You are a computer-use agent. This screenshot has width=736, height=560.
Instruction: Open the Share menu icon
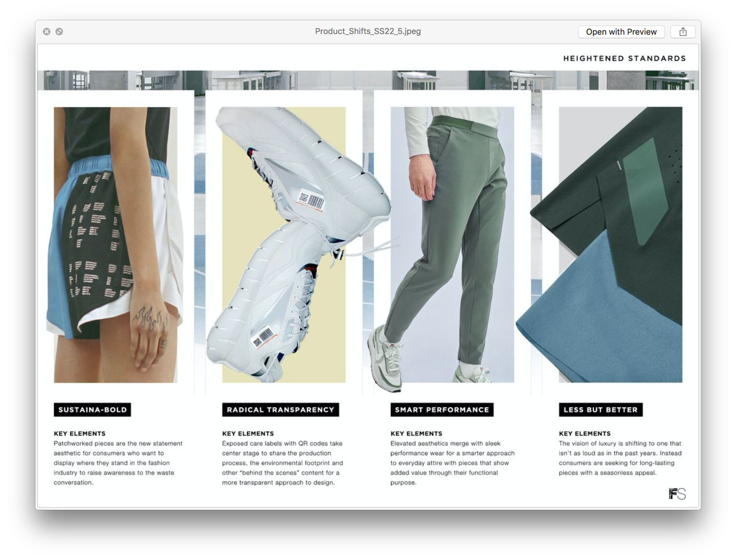683,32
